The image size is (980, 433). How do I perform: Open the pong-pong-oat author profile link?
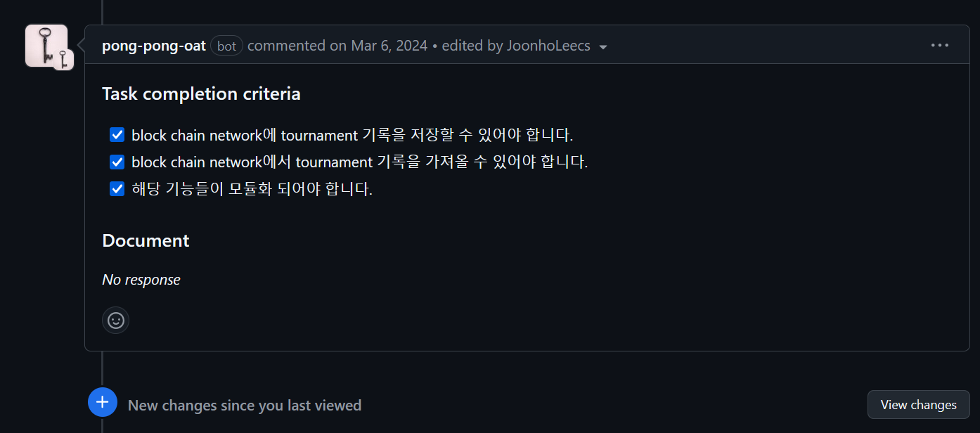154,46
